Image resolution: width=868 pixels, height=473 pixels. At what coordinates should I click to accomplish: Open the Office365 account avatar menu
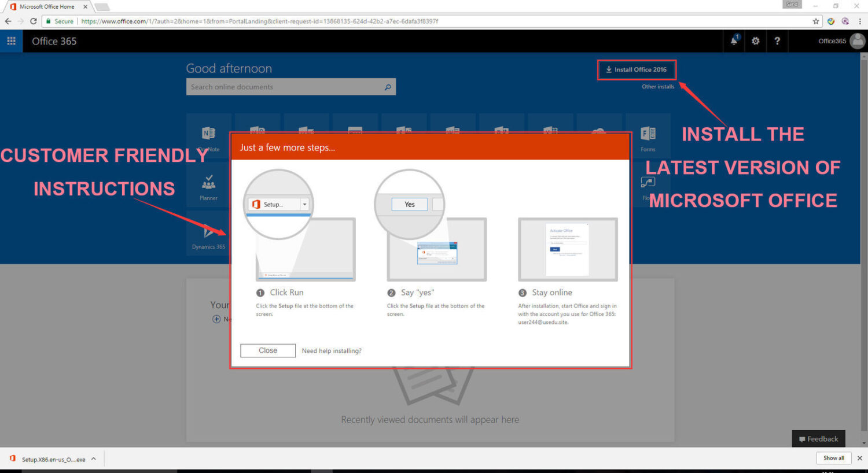857,41
